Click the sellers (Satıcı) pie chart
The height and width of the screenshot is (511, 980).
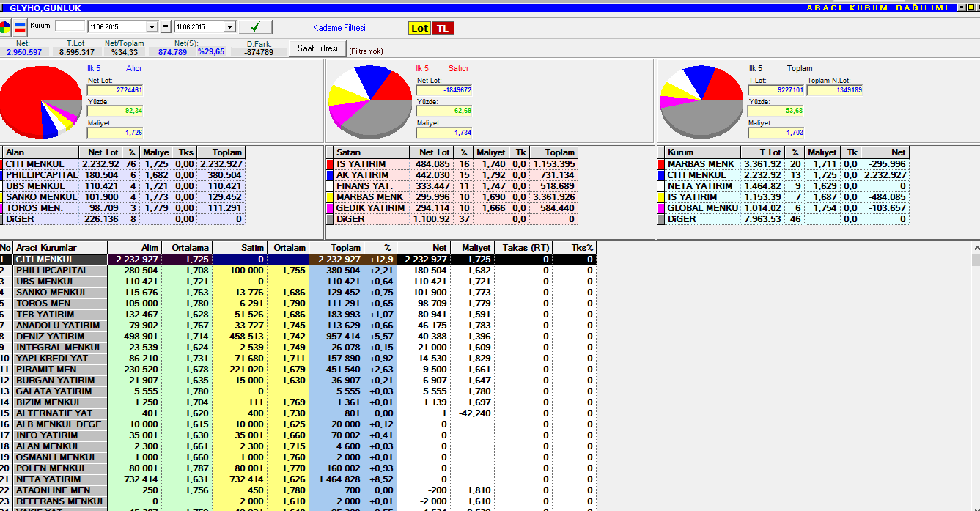pos(370,101)
